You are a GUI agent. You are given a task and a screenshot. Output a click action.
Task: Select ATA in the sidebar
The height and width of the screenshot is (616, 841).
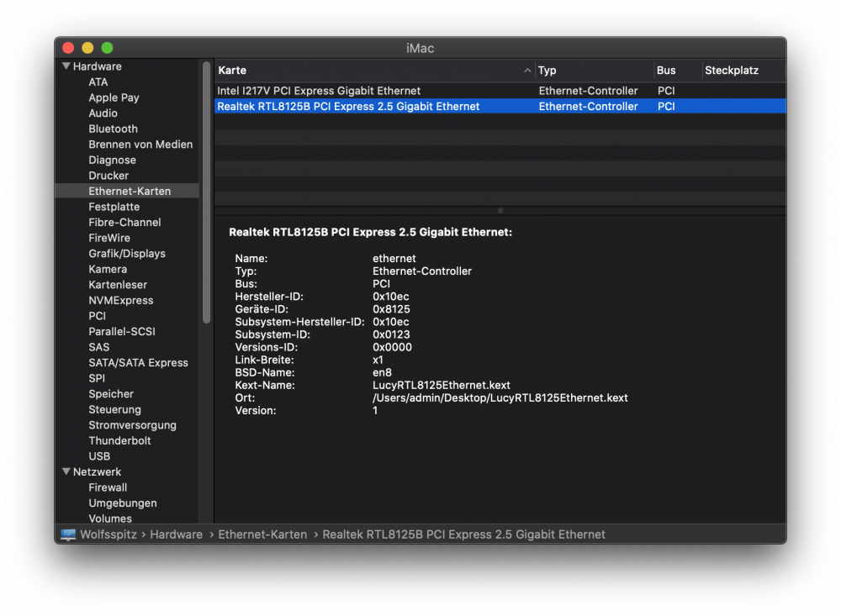[x=98, y=82]
